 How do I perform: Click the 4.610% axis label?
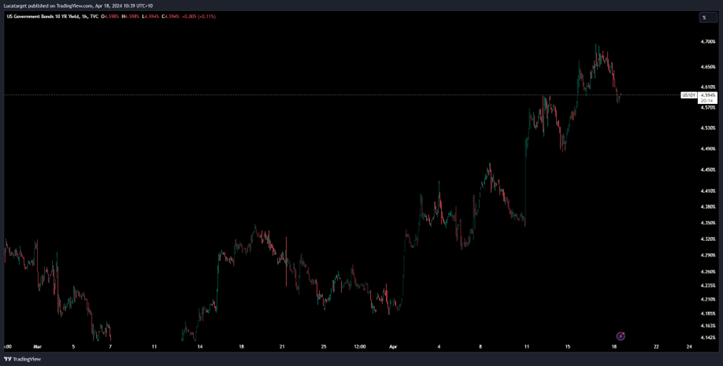coord(707,87)
